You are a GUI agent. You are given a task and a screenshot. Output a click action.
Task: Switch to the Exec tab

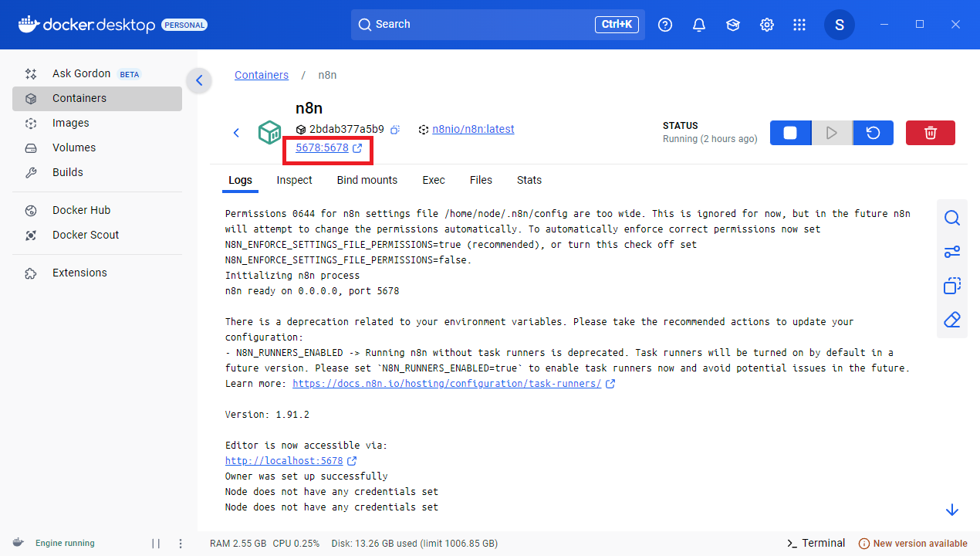434,180
